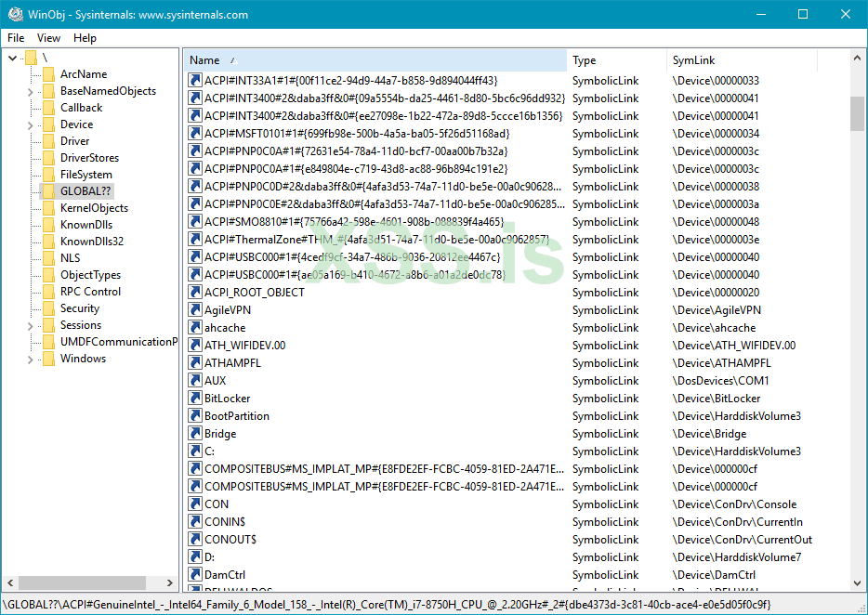Click the symlink icon beside ACPI_ROOT_OBJECT
This screenshot has width=868, height=615.
coord(195,293)
